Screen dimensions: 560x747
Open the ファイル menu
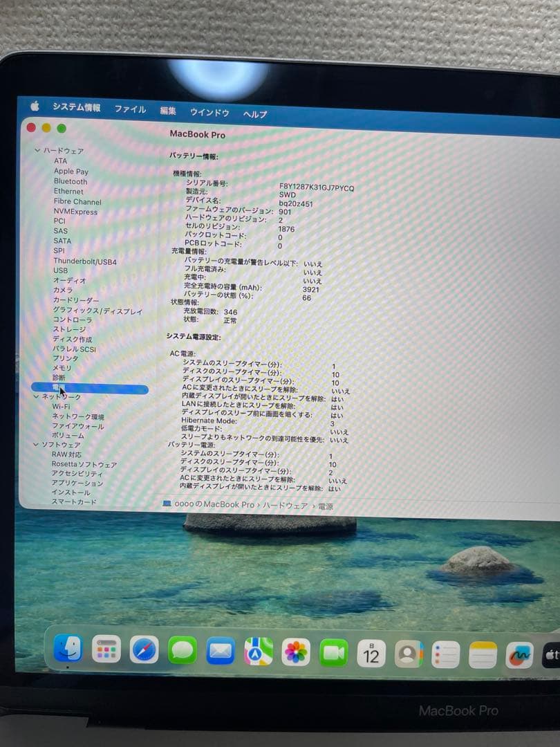130,109
